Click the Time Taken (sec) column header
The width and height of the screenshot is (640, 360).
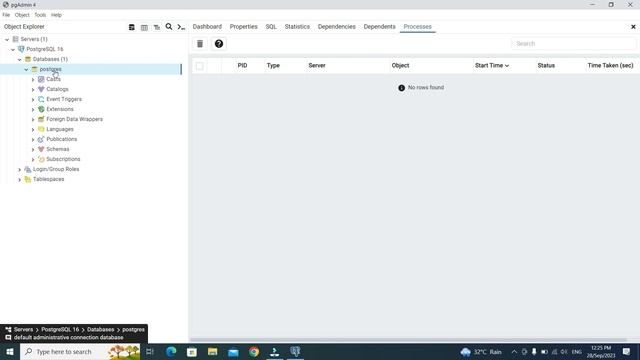(x=610, y=65)
